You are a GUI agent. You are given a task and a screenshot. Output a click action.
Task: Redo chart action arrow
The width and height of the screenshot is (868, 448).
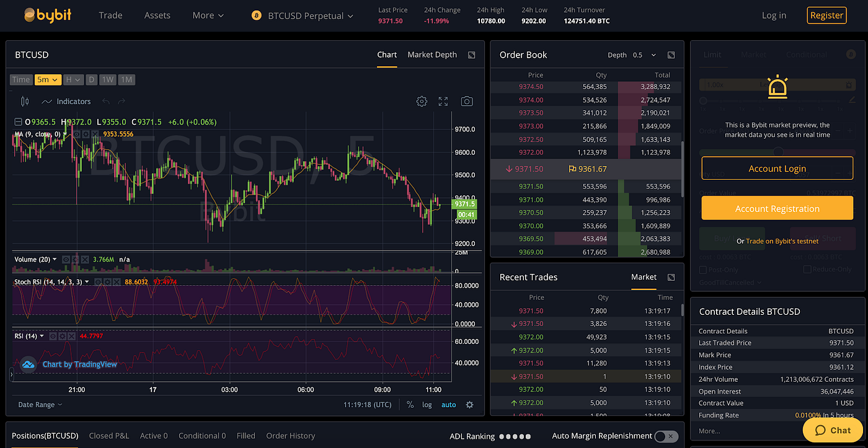[x=122, y=101]
